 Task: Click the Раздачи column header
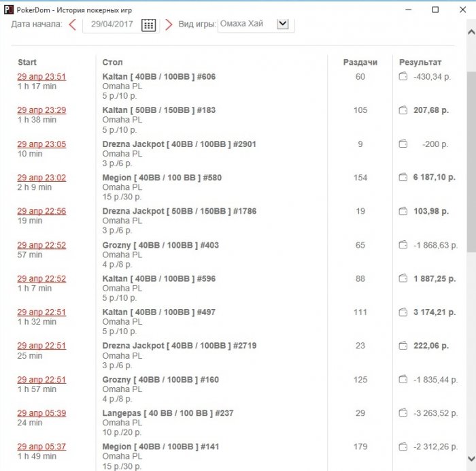pos(360,63)
